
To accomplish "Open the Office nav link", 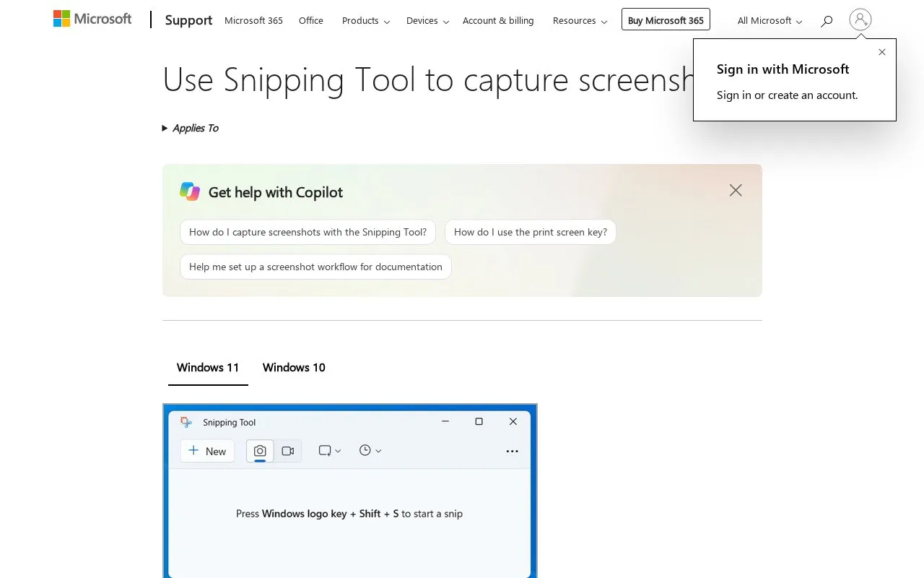I will pyautogui.click(x=311, y=21).
